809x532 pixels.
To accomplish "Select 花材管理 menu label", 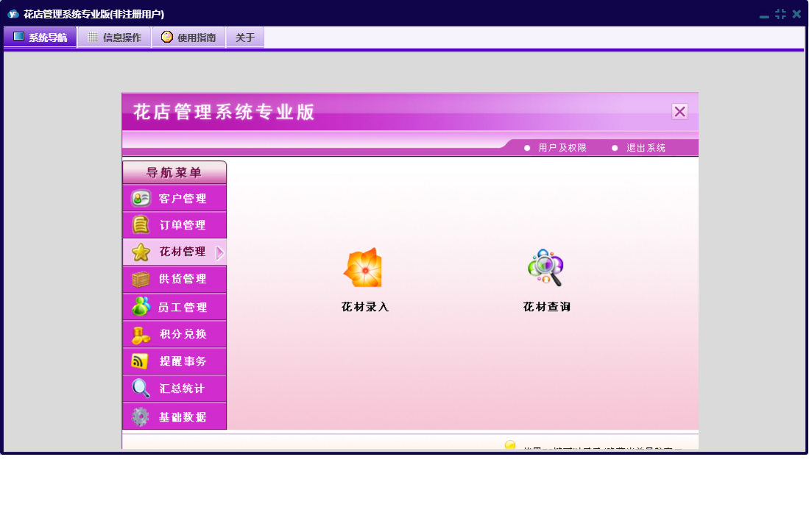I will (182, 252).
